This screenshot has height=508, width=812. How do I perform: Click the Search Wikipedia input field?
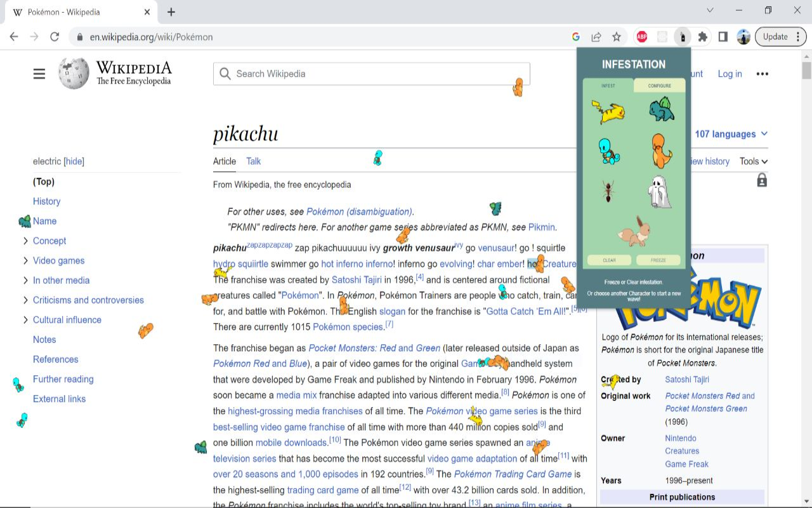(x=371, y=74)
